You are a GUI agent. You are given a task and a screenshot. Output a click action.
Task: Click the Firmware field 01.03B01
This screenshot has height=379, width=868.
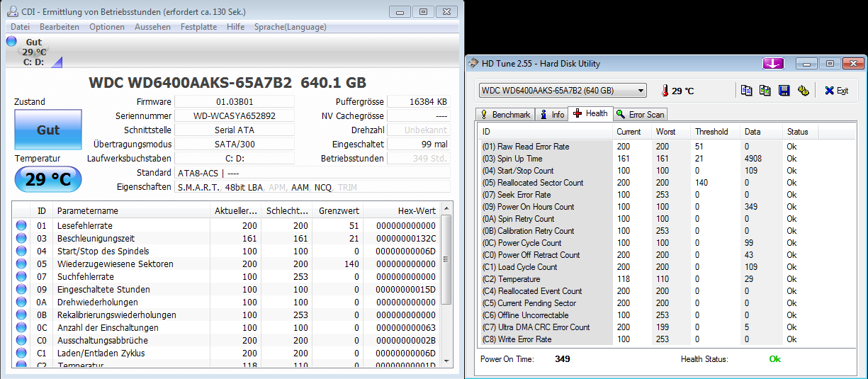point(235,102)
